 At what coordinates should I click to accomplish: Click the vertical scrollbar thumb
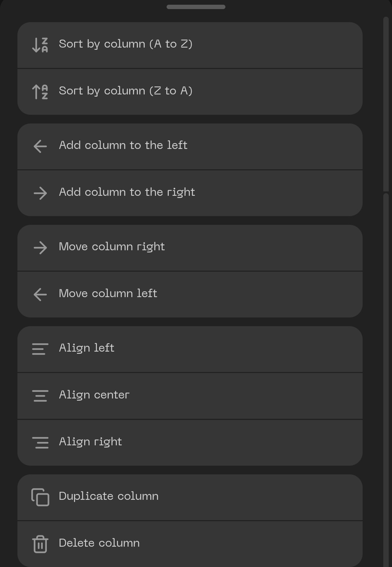[386, 104]
